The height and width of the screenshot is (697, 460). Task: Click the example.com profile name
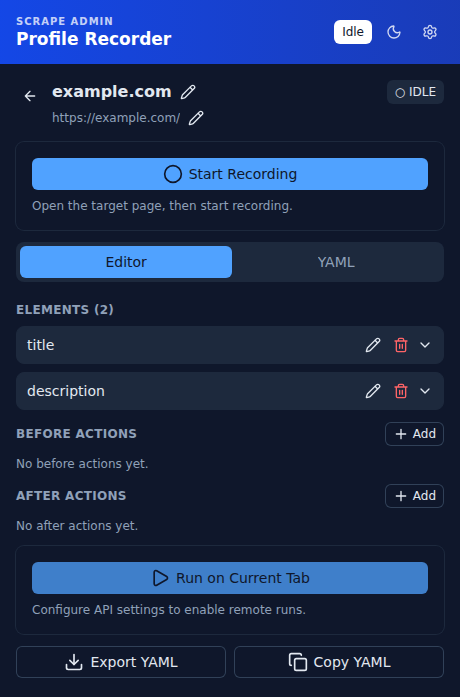point(112,92)
